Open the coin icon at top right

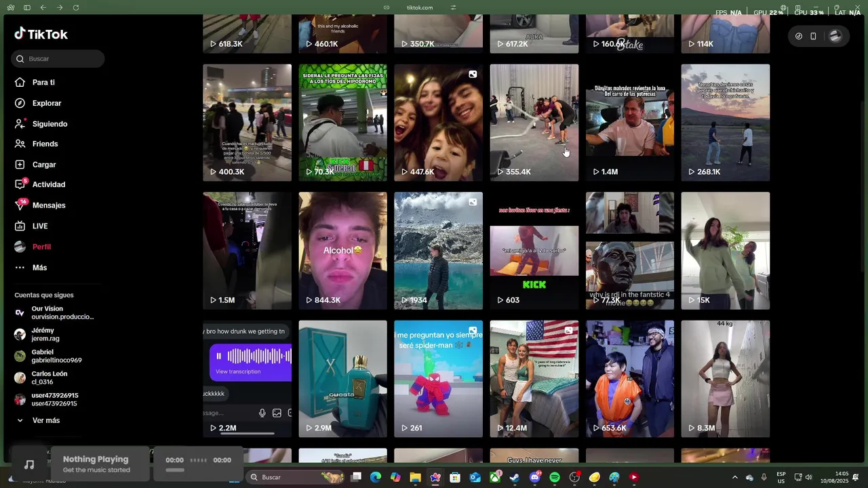tap(799, 36)
